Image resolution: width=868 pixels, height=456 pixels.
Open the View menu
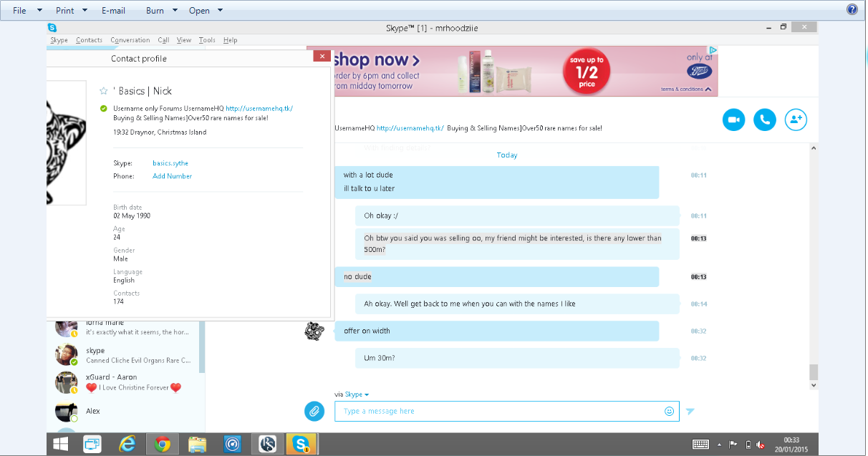[x=184, y=40]
